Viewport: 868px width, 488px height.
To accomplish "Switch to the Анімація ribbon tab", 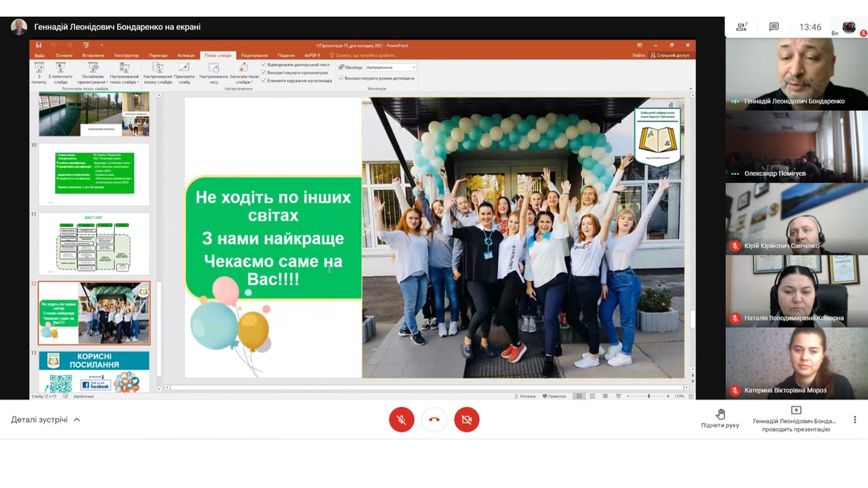I will [x=186, y=56].
